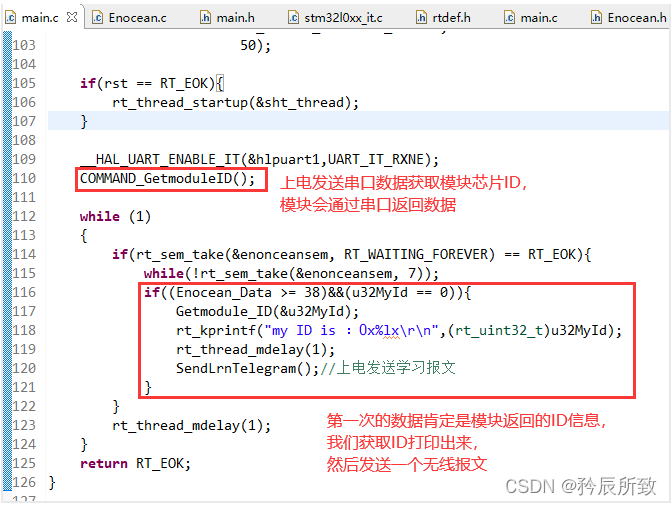
Task: Click the while(!rt_sem_take(&enonceansem, 7)) line
Action: (x=291, y=273)
